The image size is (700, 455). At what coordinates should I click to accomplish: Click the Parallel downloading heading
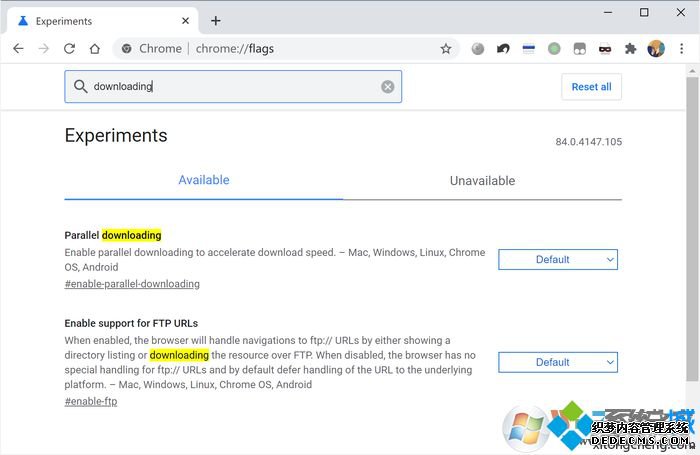(113, 235)
